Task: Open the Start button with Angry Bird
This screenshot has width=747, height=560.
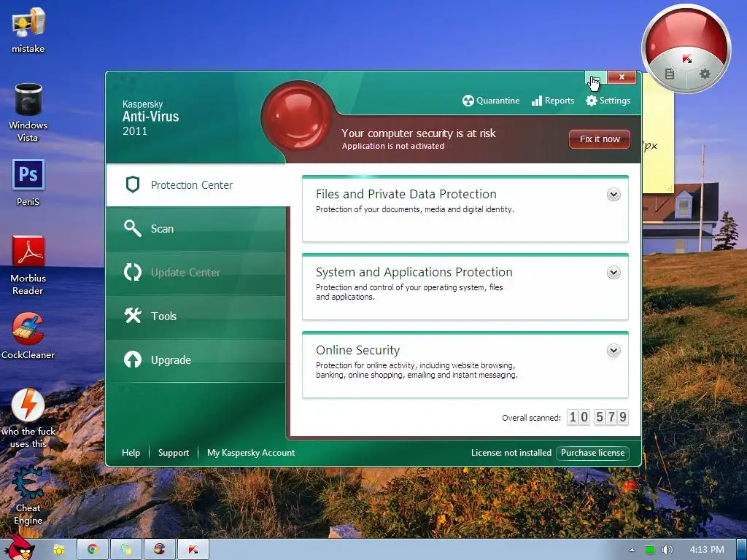Action: coord(18,548)
